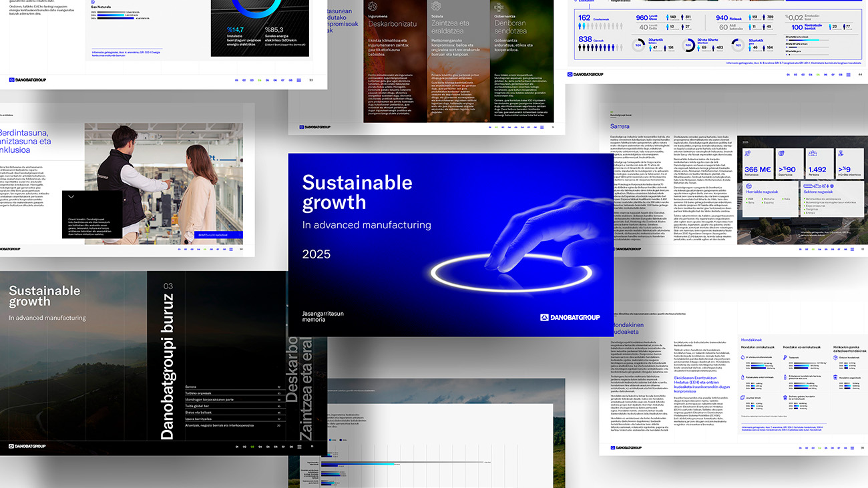Click the Sektore nagusiak icons row

tap(818, 186)
